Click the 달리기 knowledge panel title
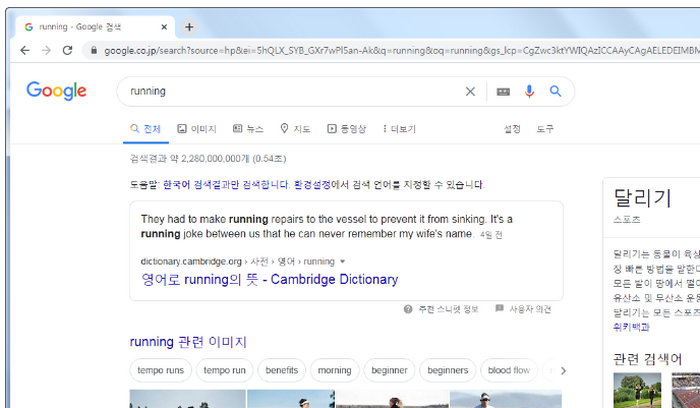Image resolution: width=700 pixels, height=408 pixels. click(642, 198)
